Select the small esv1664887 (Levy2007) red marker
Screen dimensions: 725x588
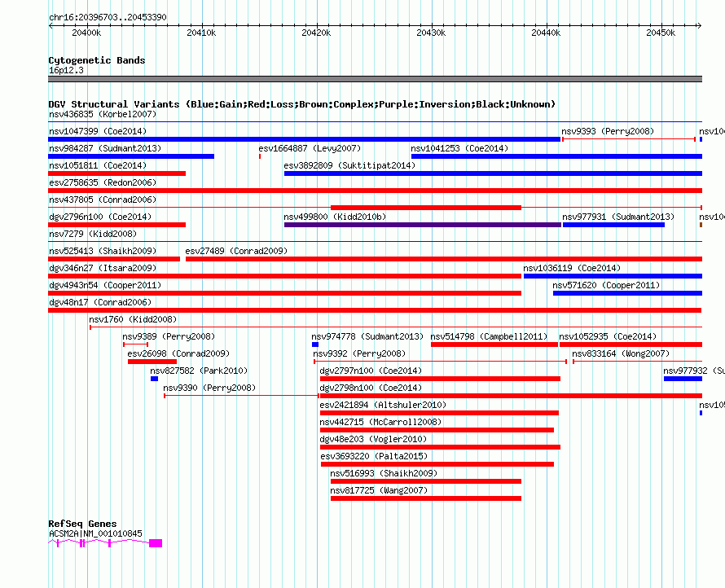[260, 156]
